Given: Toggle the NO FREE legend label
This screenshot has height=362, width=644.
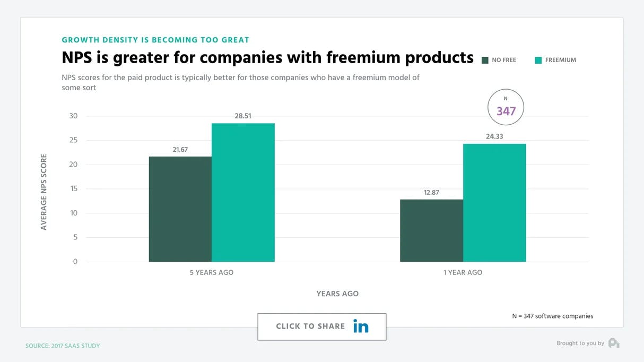Looking at the screenshot, I should pyautogui.click(x=504, y=61).
